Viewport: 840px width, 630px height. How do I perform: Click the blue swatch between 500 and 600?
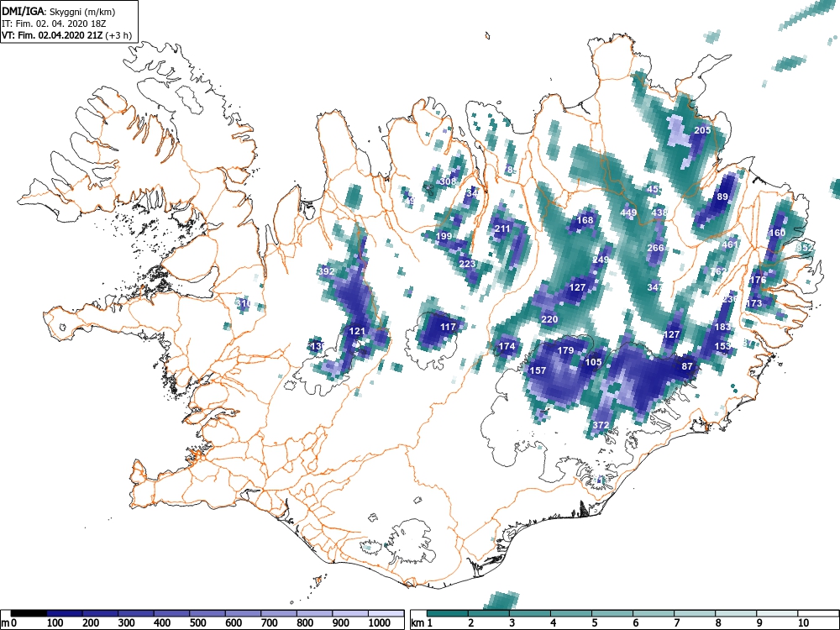(207, 613)
